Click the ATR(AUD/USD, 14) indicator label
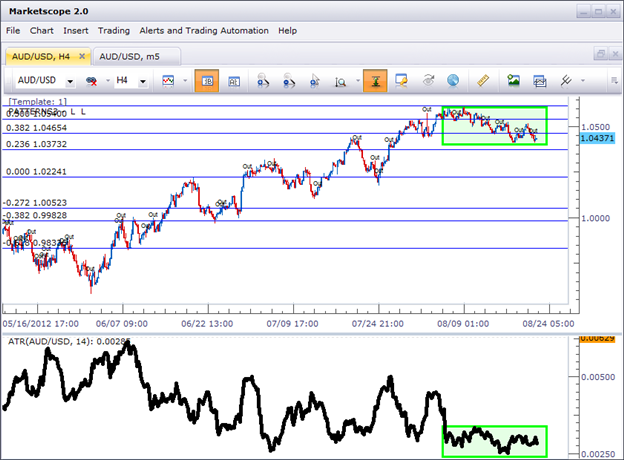This screenshot has height=460, width=624. pos(69,341)
